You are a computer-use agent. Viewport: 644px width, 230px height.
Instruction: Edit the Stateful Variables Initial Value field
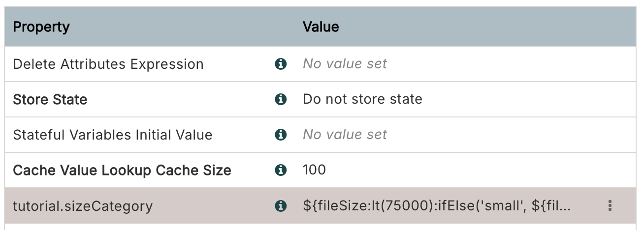[x=345, y=135]
